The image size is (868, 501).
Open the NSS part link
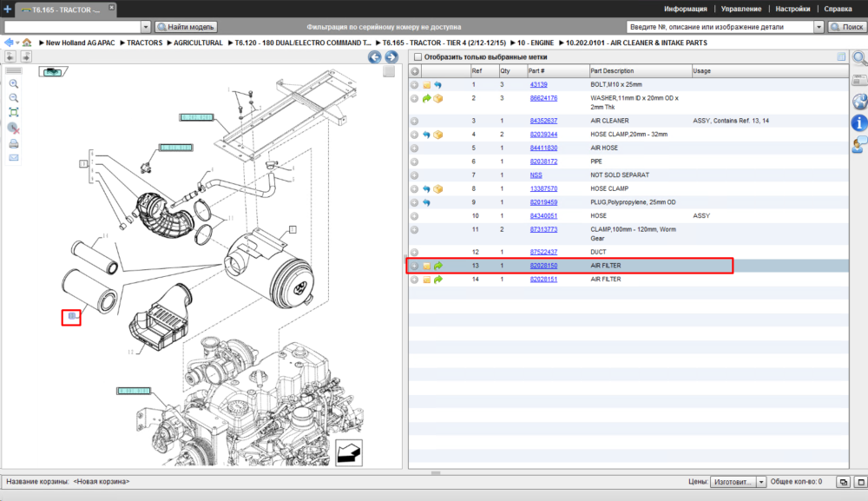[536, 175]
